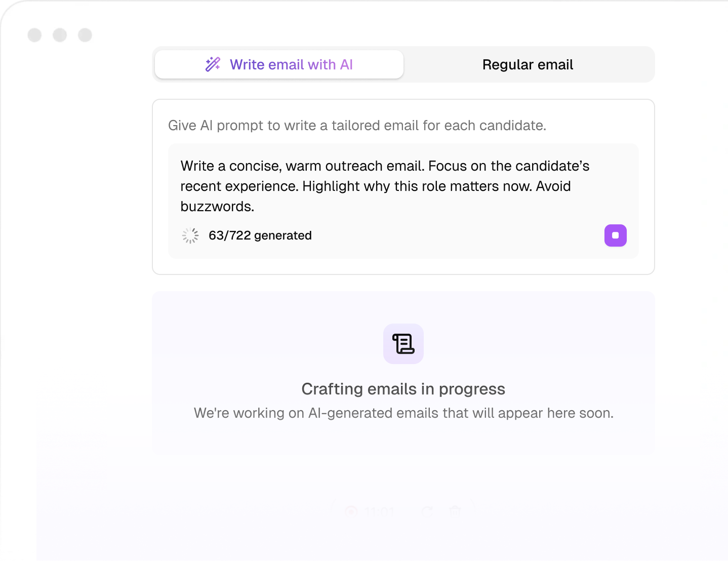Click the AI prompt instruction label

(357, 125)
